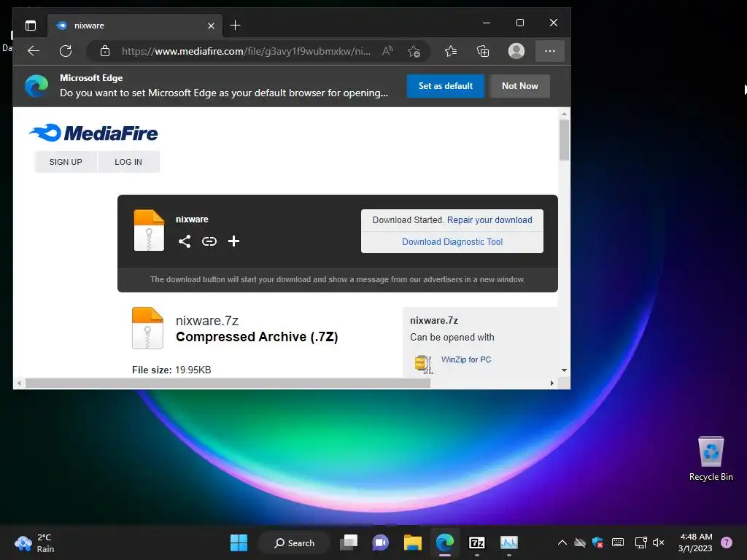
Task: Open the Windows Start menu
Action: pos(239,542)
